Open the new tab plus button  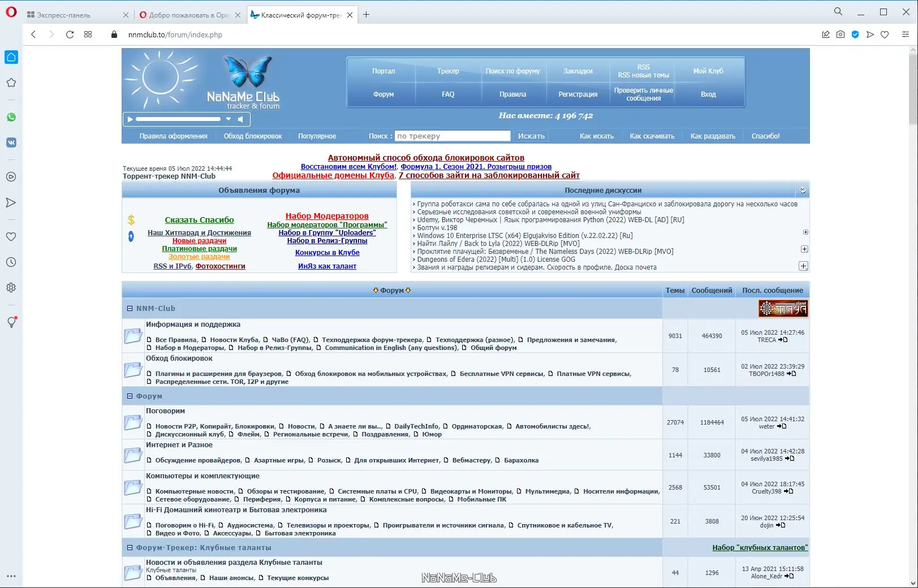366,15
